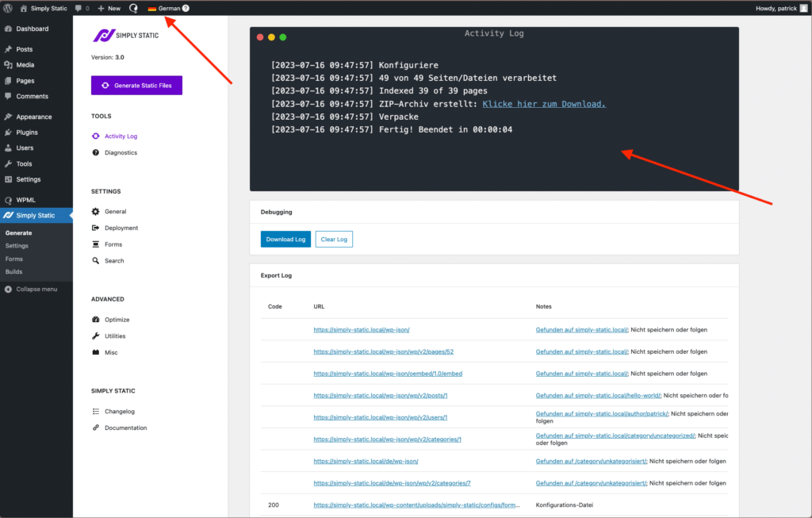This screenshot has width=812, height=518.
Task: Click the Utilities wrench icon
Action: click(x=96, y=336)
